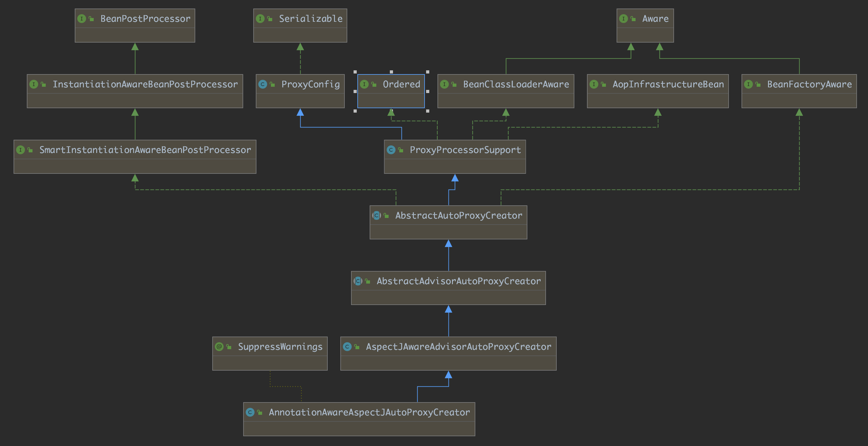Image resolution: width=868 pixels, height=446 pixels.
Task: Select the Ordered label text
Action: tap(402, 85)
